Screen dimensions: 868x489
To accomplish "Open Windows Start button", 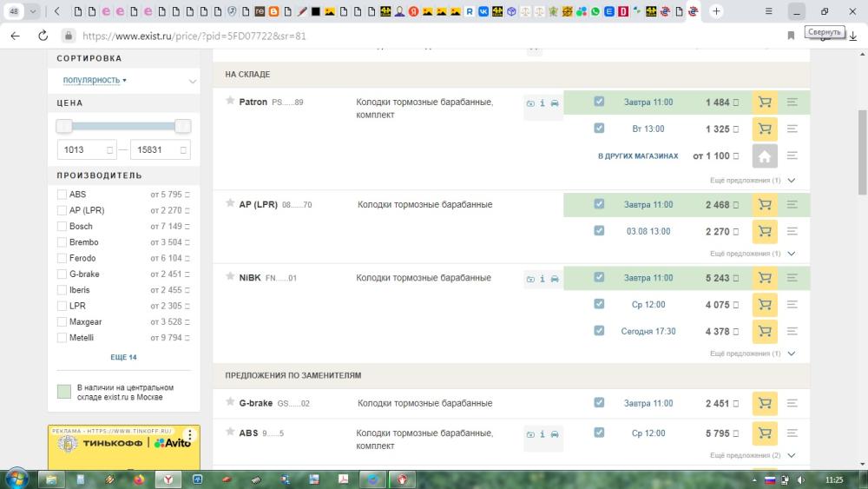I will click(16, 479).
